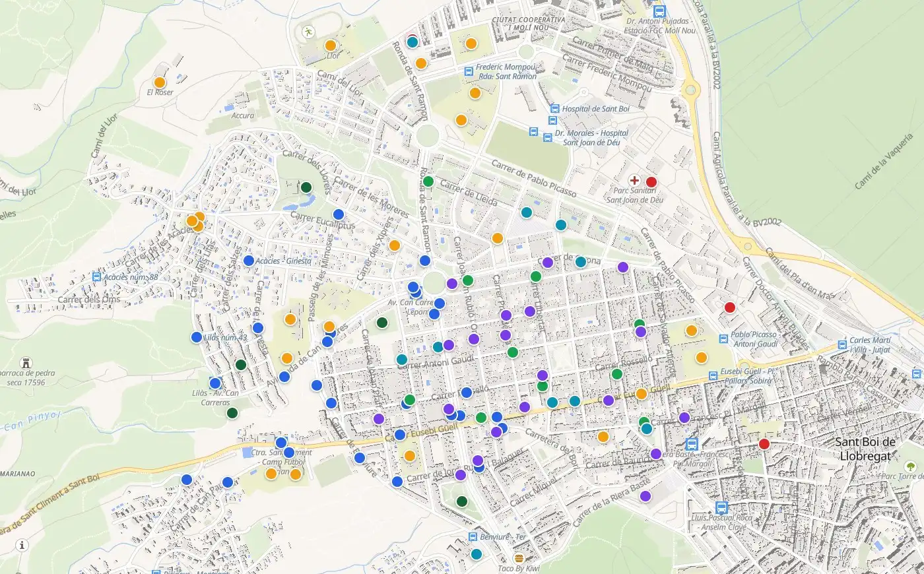The image size is (924, 574).
Task: Select Frederic Mompou bus stop icon
Action: coord(468,70)
